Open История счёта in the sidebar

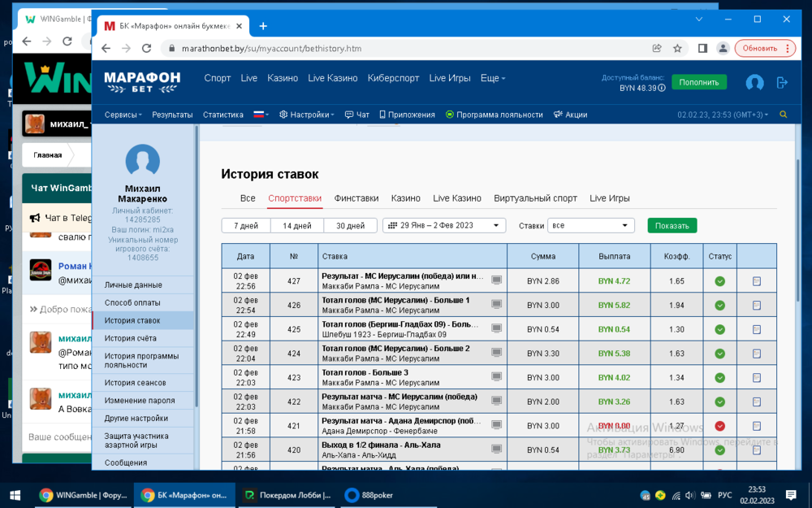coord(131,338)
